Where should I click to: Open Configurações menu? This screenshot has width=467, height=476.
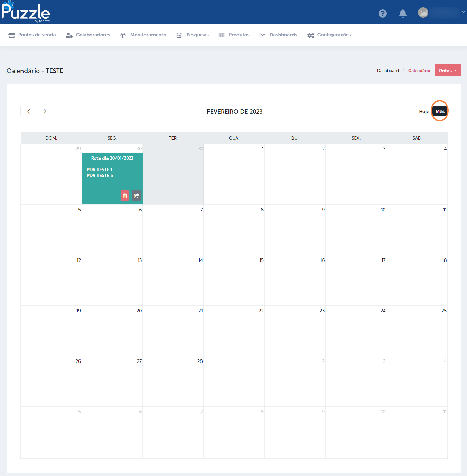329,35
